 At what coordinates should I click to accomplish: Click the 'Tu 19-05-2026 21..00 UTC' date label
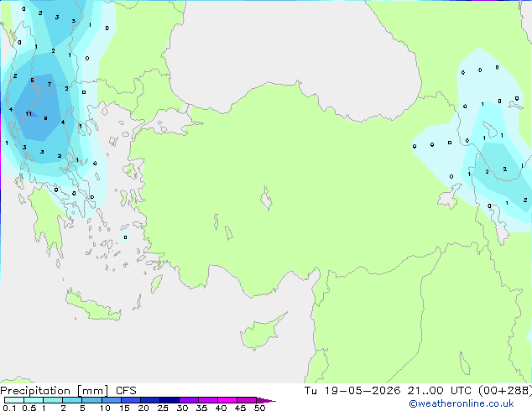click(x=388, y=391)
